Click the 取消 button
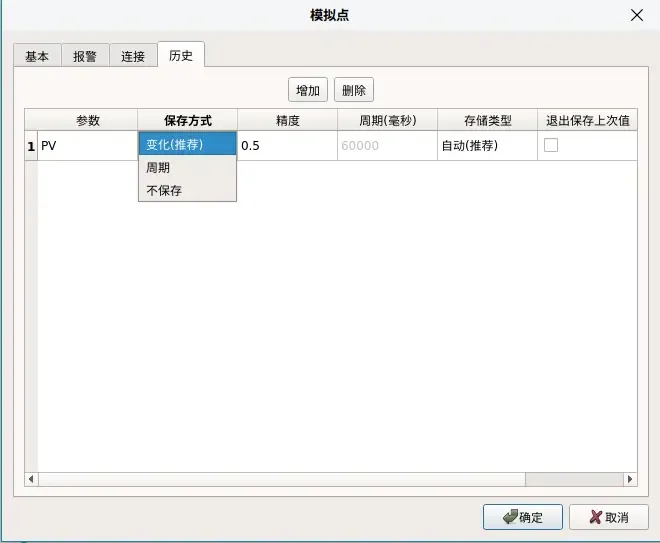The width and height of the screenshot is (660, 543). pos(609,517)
